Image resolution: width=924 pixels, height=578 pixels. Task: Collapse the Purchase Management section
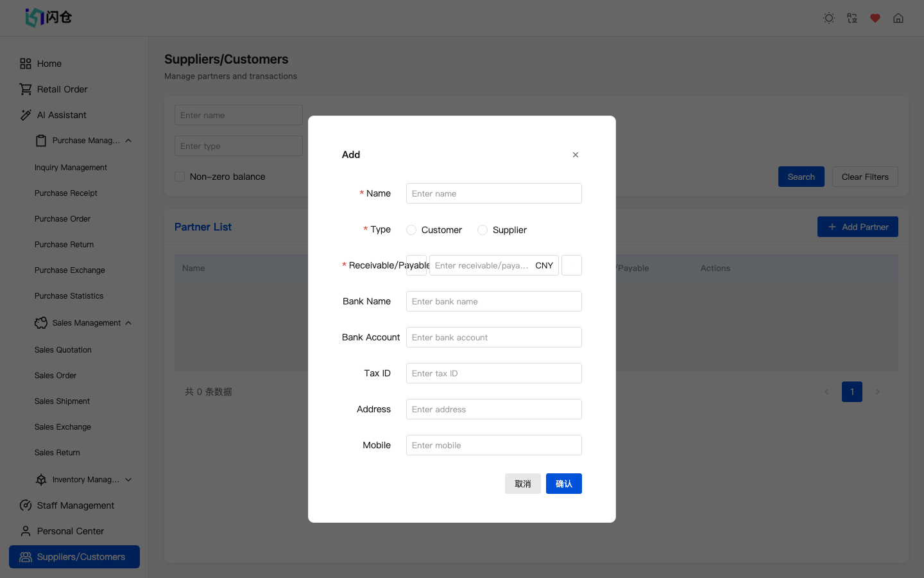128,140
